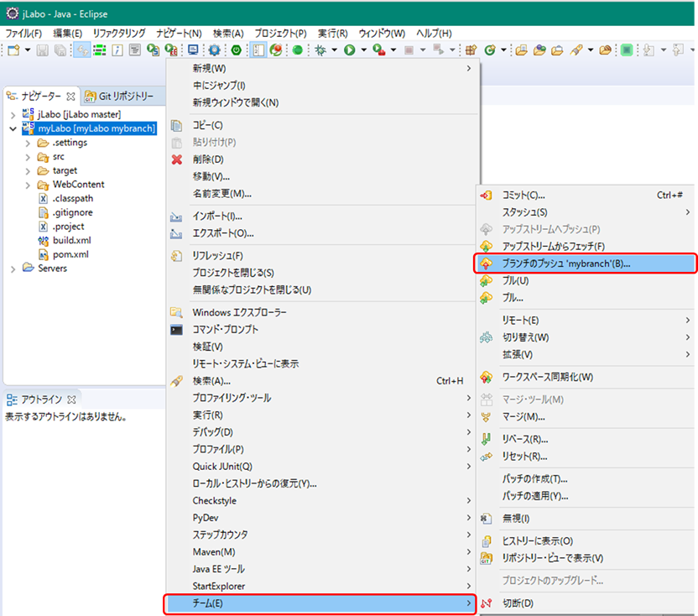This screenshot has height=616, width=698.
Task: Expand the WebContent folder
Action: pos(28,185)
